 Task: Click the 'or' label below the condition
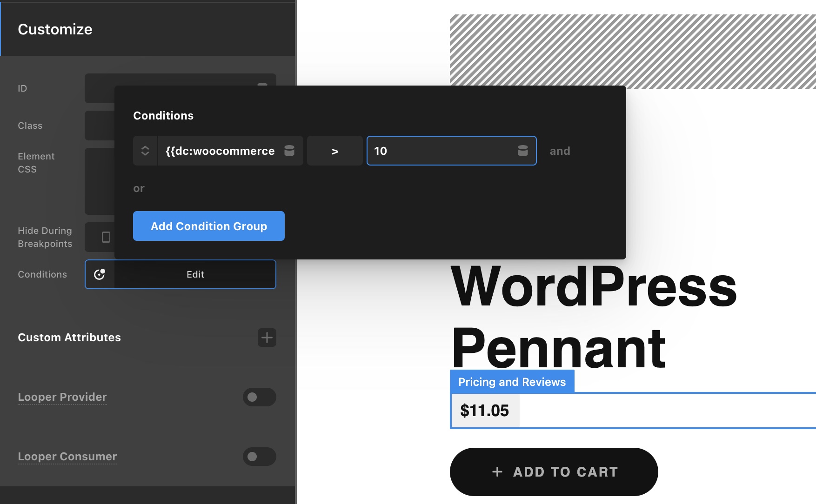[139, 188]
